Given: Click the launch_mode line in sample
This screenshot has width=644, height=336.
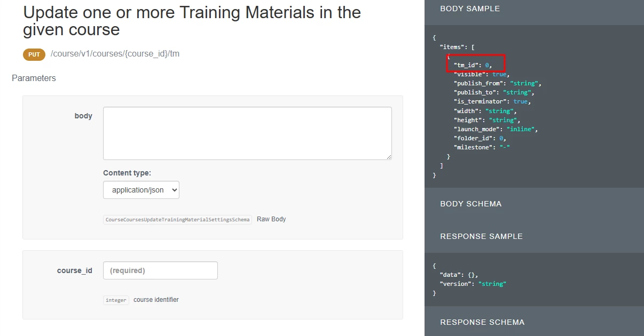Looking at the screenshot, I should point(496,129).
